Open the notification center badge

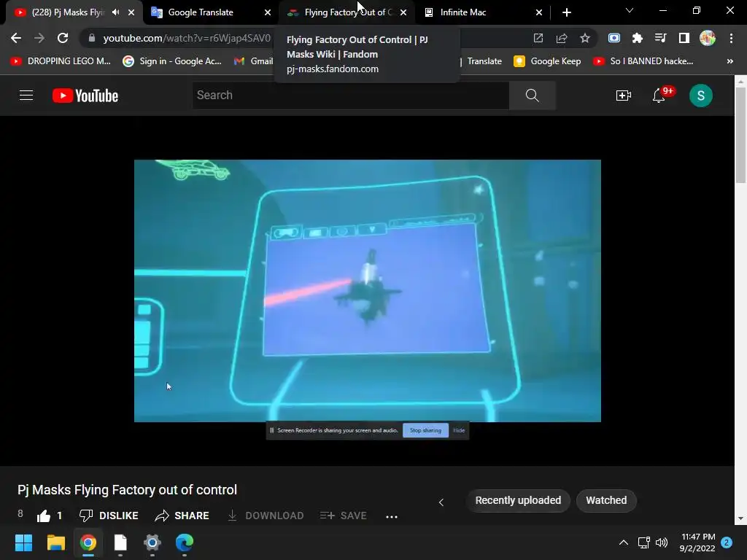(727, 542)
